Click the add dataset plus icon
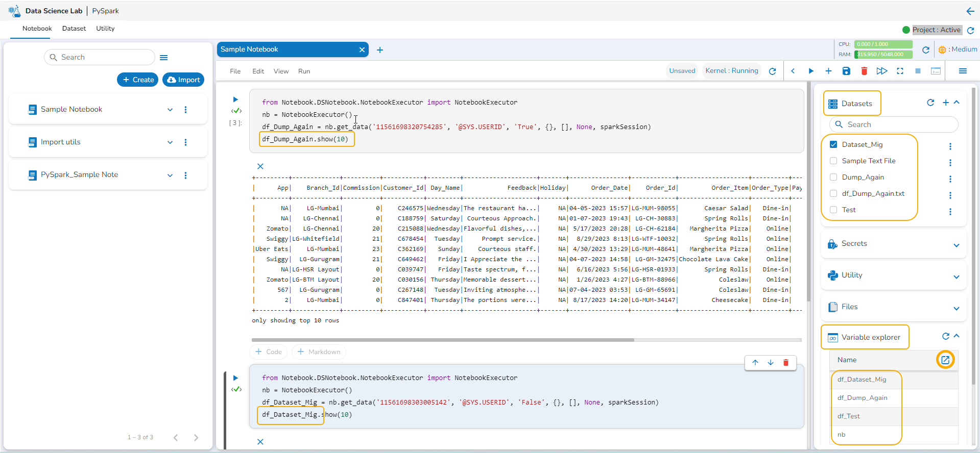 [x=945, y=103]
